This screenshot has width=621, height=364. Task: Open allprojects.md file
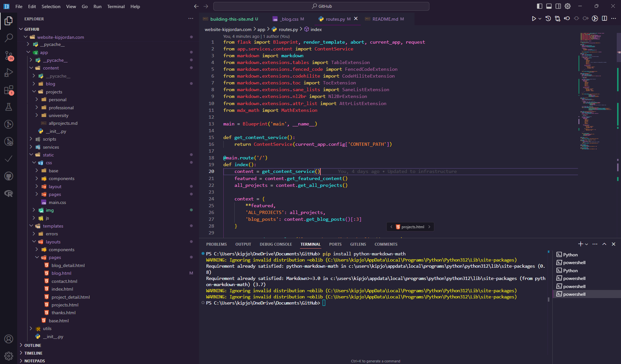coord(108,123)
